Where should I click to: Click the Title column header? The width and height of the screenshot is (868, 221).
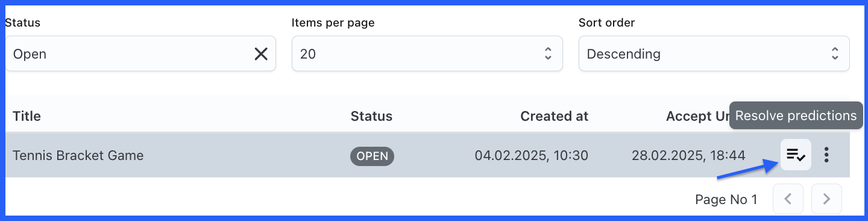27,116
